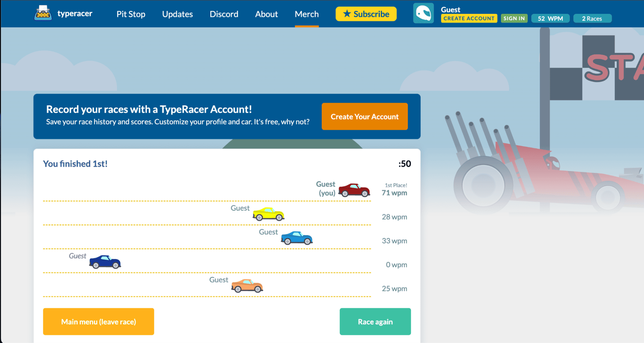Click the 'Guest (you)' racer label
This screenshot has height=343, width=644.
click(326, 188)
